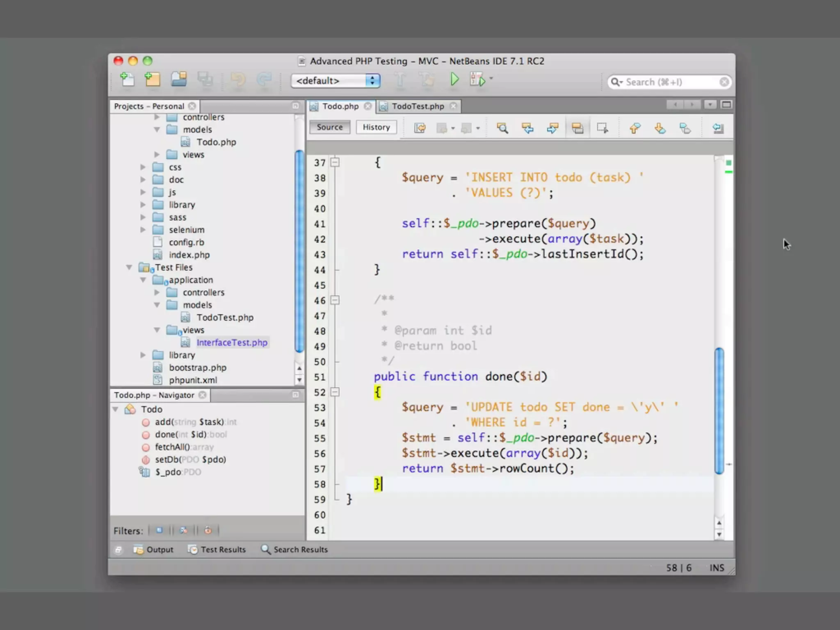Toggle the second Navigator filter button
840x630 pixels.
[x=183, y=530]
